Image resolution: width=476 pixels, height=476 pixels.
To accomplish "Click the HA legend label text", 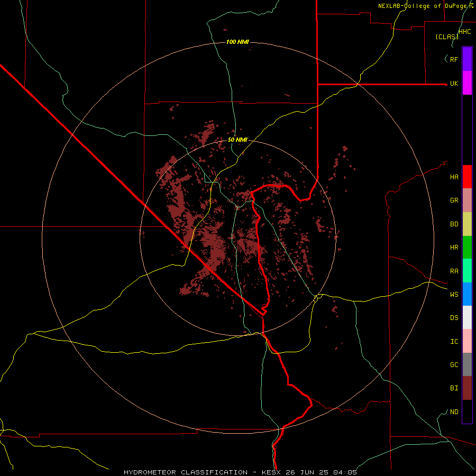I will (454, 177).
